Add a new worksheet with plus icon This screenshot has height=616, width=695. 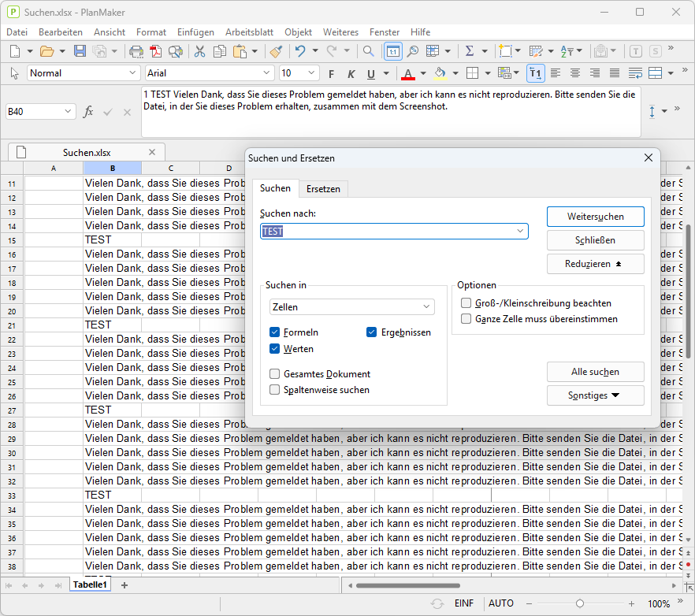pos(125,585)
